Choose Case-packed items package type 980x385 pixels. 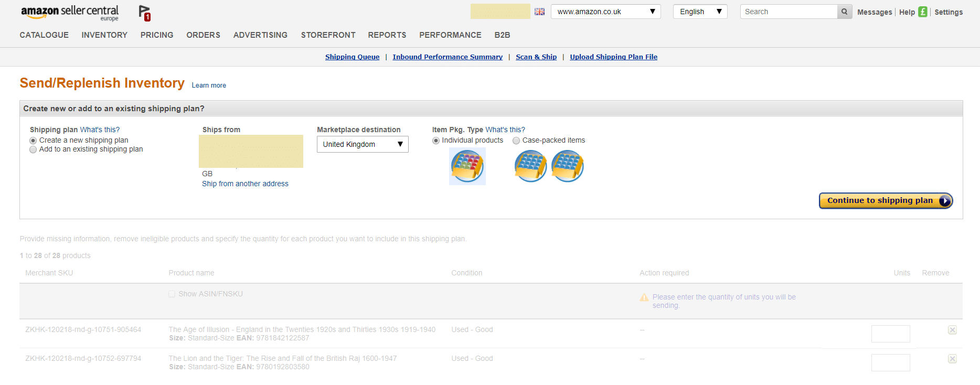click(x=516, y=141)
